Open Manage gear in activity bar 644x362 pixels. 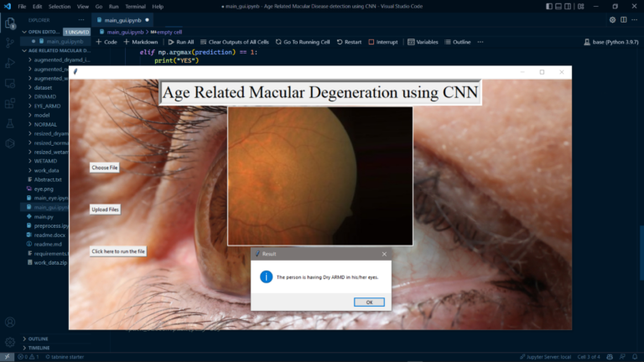(x=10, y=342)
